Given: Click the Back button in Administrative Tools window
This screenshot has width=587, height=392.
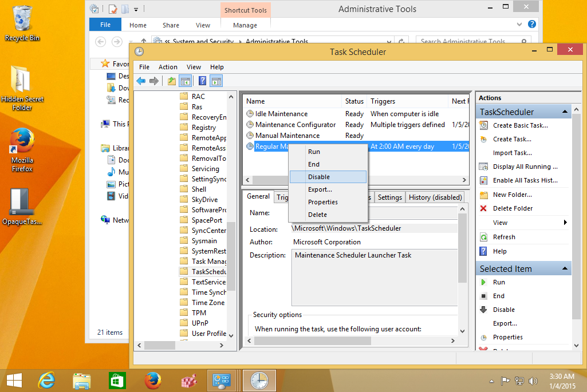Looking at the screenshot, I should (100, 42).
